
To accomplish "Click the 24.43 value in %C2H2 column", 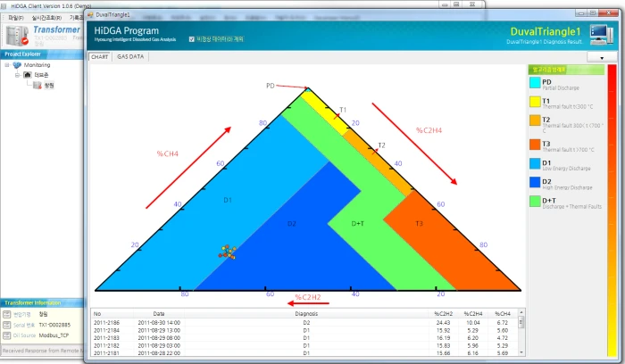I will point(443,323).
